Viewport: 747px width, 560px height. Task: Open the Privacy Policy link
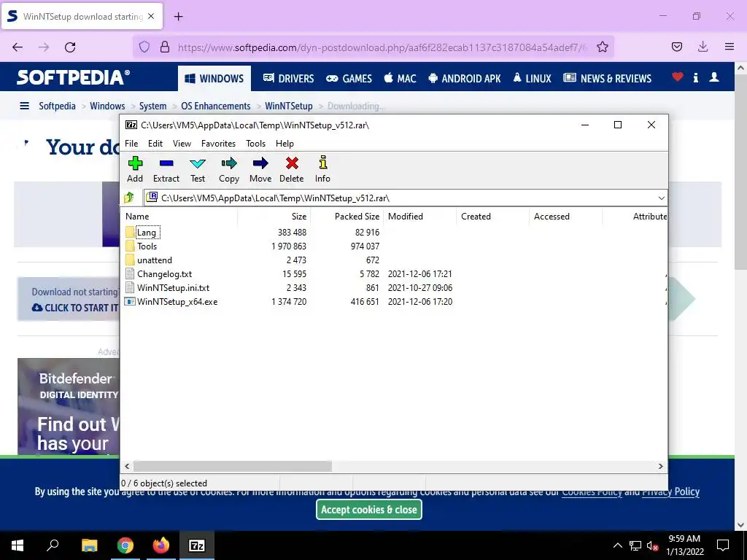point(671,491)
